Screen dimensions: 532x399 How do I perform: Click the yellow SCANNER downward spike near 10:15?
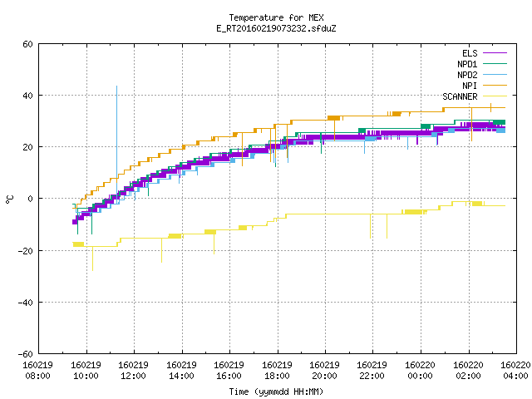tap(92, 259)
